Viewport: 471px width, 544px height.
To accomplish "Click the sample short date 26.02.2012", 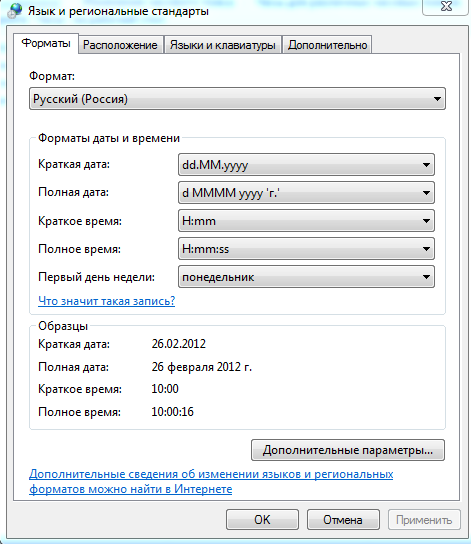I will [x=179, y=344].
